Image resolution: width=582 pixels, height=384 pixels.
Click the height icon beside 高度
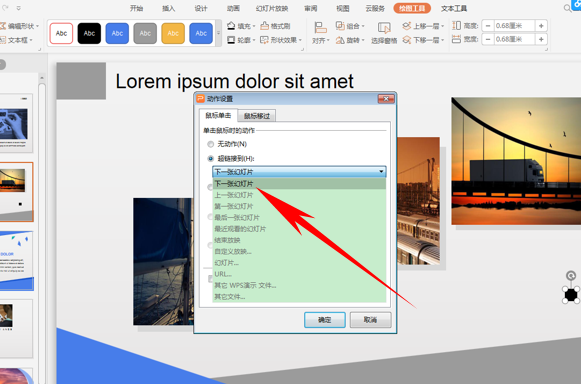pyautogui.click(x=456, y=26)
